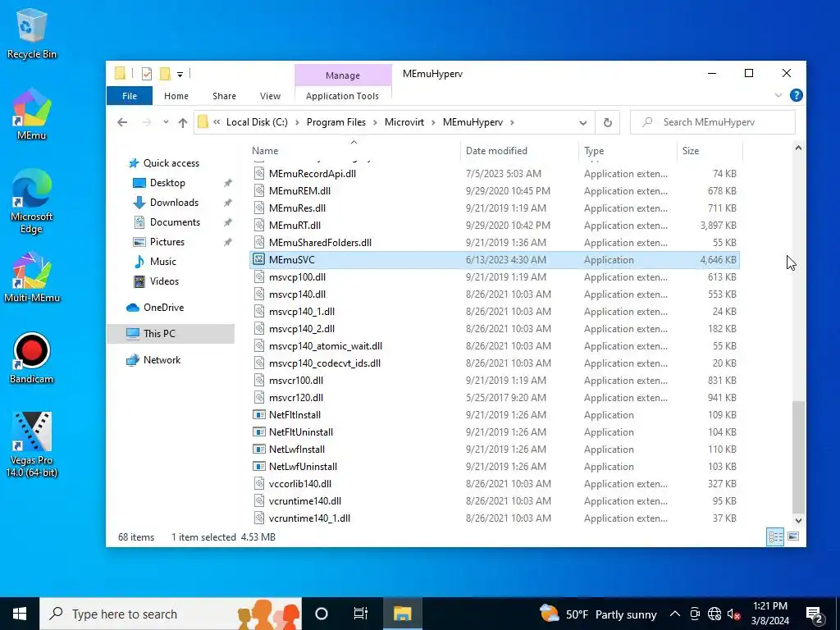Click the Search MEmuHyperv field
The image size is (840, 630).
click(x=713, y=122)
